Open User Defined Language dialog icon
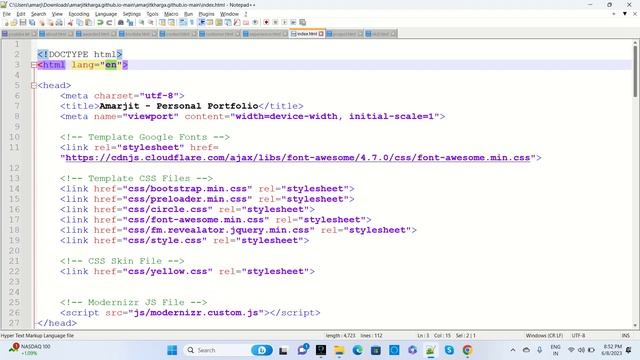 (x=210, y=22)
